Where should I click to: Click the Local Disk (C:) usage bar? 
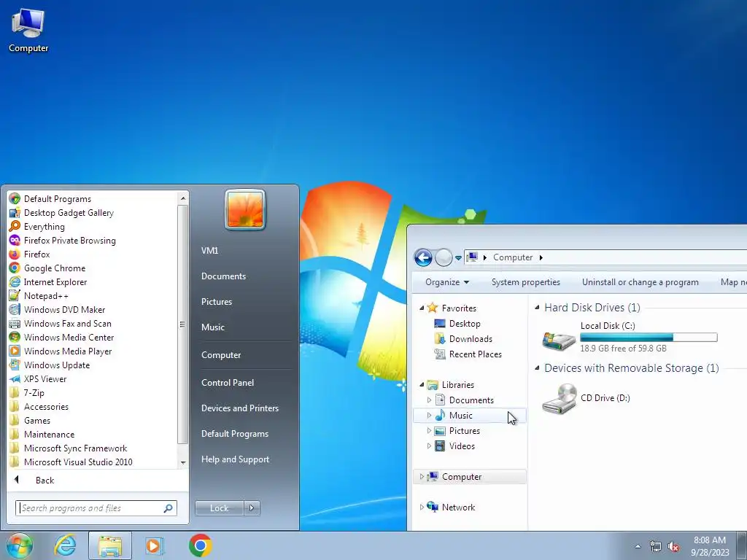649,338
